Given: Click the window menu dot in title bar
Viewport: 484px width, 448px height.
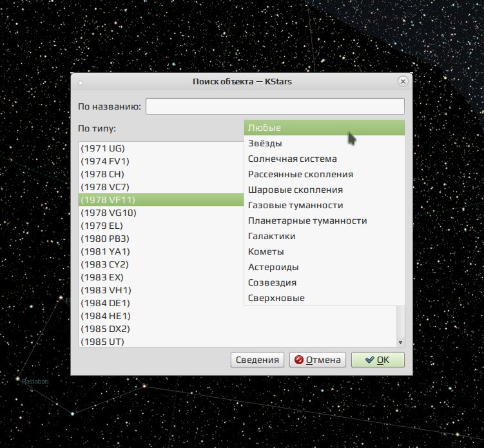Looking at the screenshot, I should [x=81, y=83].
